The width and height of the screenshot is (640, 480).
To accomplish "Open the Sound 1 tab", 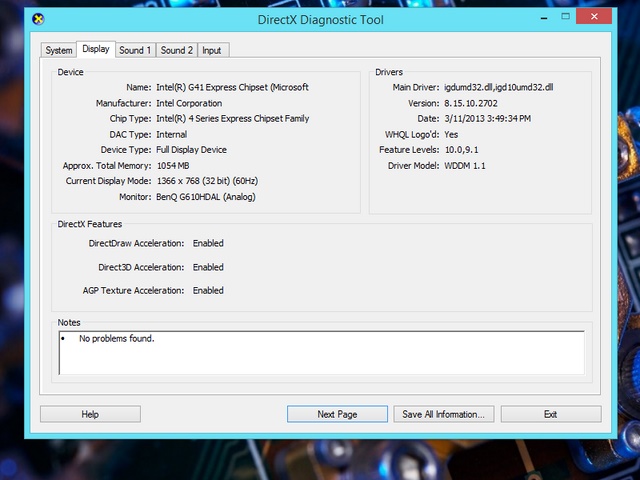I will pyautogui.click(x=135, y=50).
